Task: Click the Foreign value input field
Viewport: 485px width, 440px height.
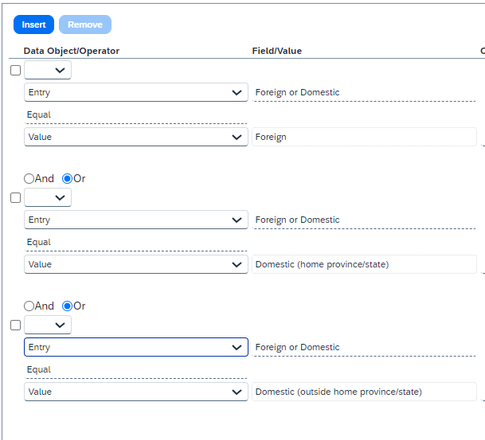Action: tap(364, 137)
